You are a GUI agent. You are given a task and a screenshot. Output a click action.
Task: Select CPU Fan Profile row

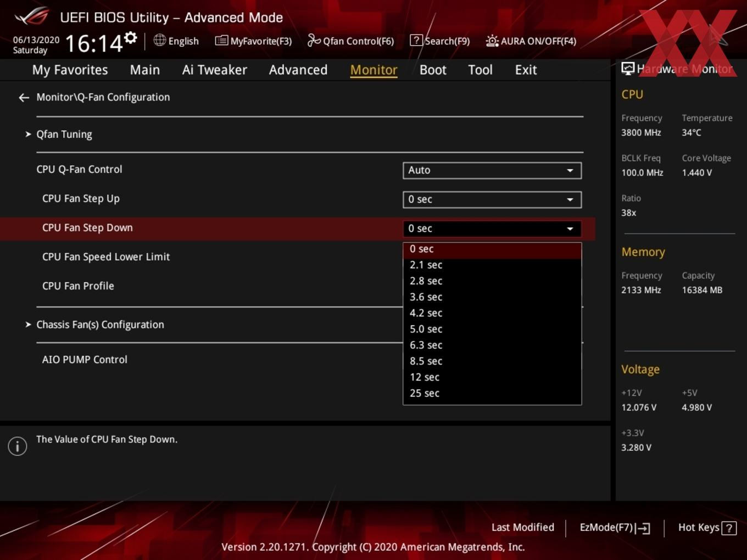click(78, 286)
